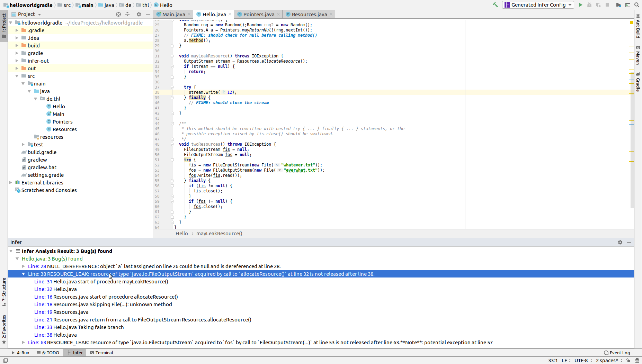Click the 33:1 cursor position indicator

click(553, 360)
